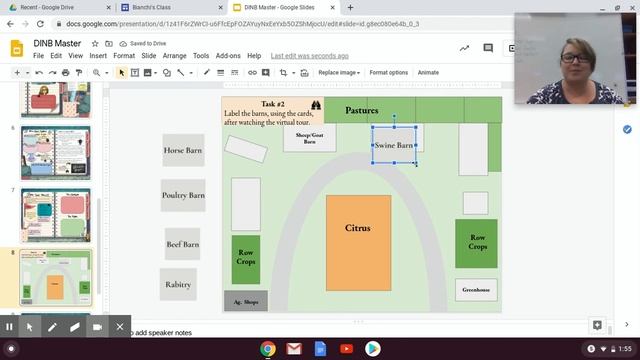The height and width of the screenshot is (360, 640).
Task: Click the DINB Master title field
Action: click(57, 43)
